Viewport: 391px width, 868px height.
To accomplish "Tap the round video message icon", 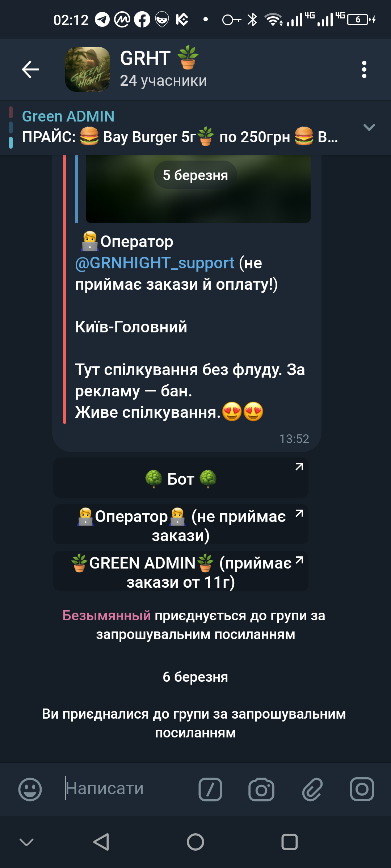I will [362, 789].
